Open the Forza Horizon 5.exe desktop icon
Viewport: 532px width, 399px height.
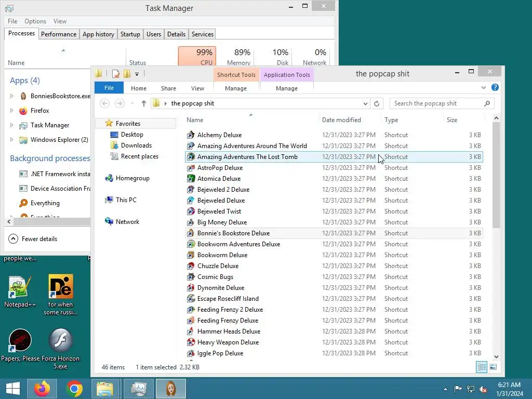coord(60,349)
